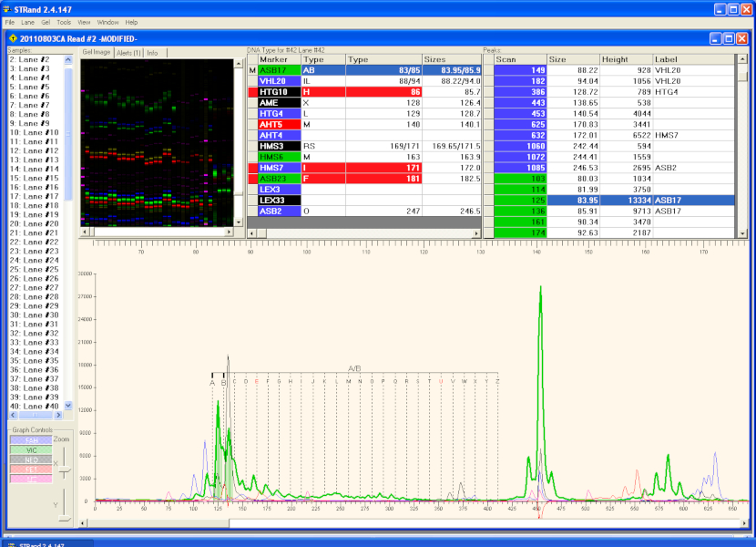Image resolution: width=756 pixels, height=547 pixels.
Task: Toggle the NED dye channel button
Action: (x=32, y=460)
